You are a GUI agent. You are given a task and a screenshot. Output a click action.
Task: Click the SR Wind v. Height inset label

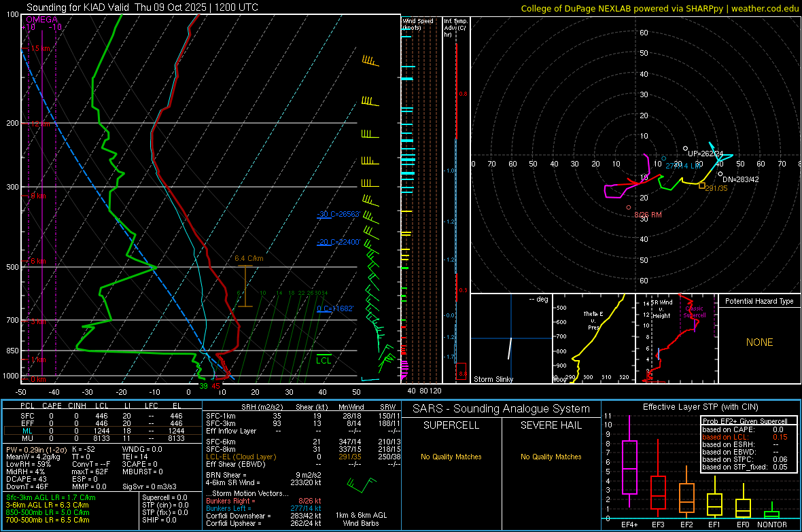click(662, 309)
